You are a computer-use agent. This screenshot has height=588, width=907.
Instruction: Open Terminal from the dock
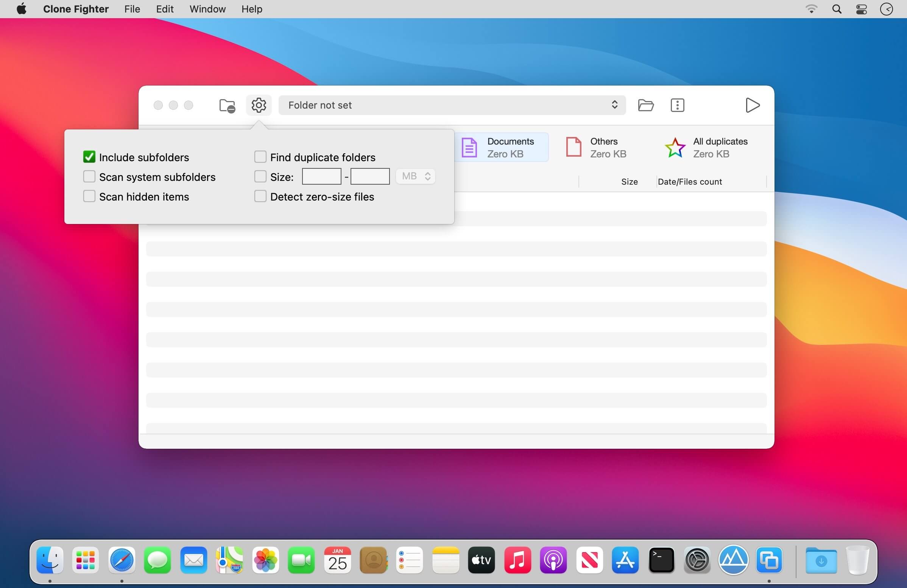tap(661, 560)
